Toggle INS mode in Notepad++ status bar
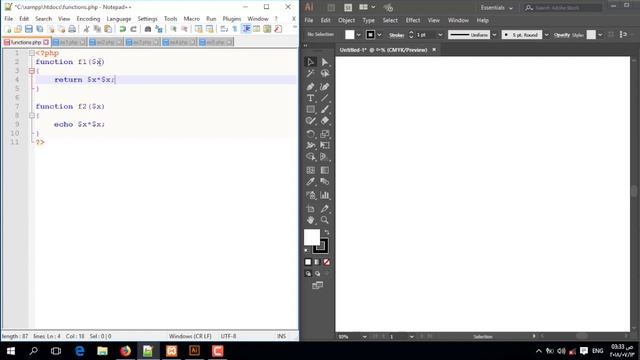This screenshot has width=640, height=360. (282, 336)
